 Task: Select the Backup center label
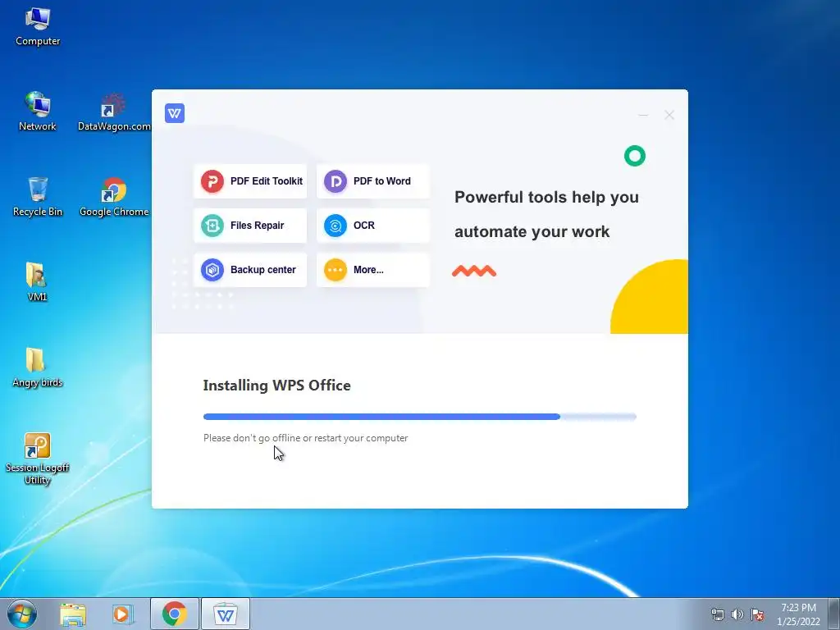[263, 270]
